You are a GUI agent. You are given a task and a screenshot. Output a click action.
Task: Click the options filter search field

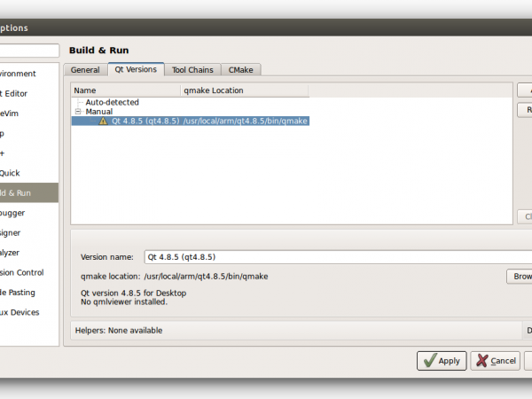28,51
